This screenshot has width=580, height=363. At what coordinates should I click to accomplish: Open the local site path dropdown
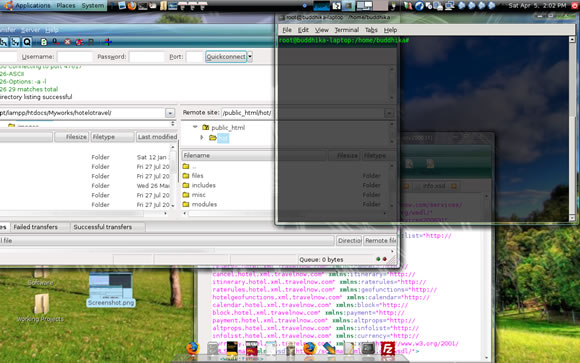(170, 113)
